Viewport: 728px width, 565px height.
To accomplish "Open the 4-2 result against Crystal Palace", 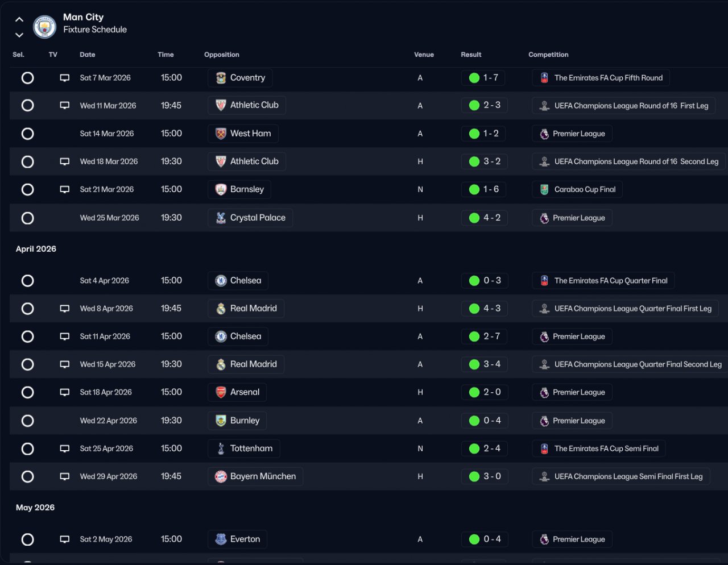I will 484,218.
